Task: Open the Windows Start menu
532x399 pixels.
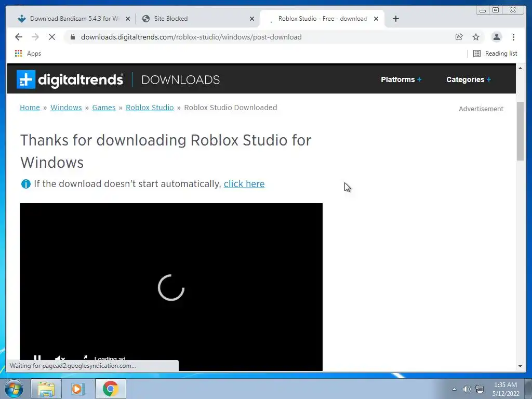Action: coord(13,389)
